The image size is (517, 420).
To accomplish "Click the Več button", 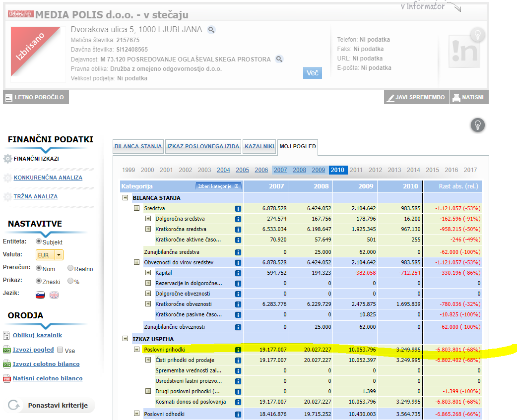I will [312, 73].
